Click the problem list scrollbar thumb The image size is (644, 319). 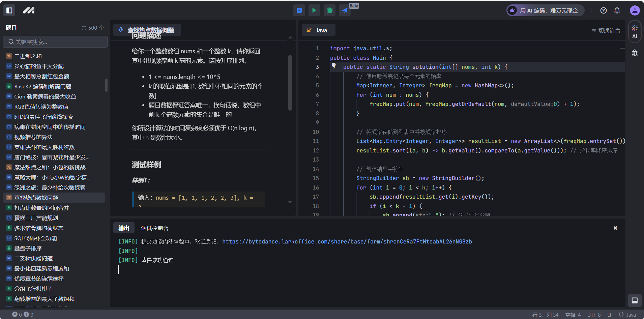point(106,85)
